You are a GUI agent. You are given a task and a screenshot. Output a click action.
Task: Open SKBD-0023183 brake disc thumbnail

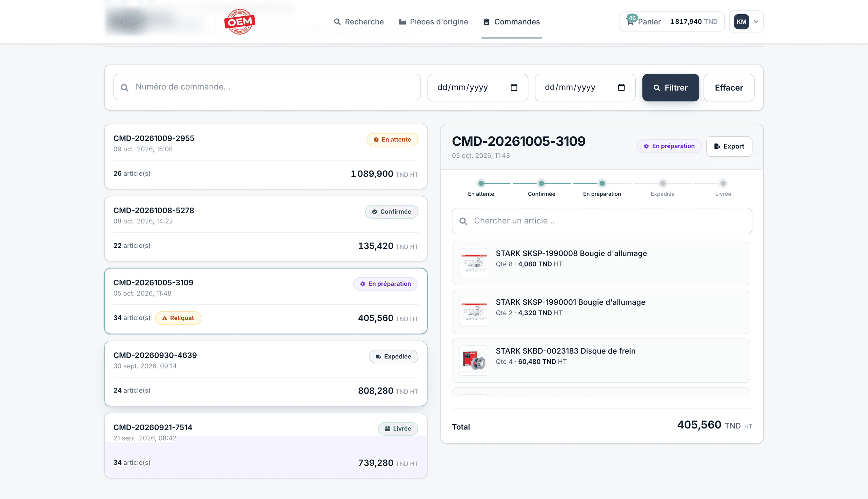pos(474,361)
